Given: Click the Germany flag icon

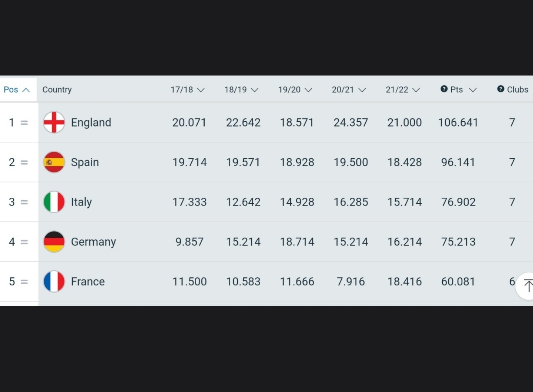Looking at the screenshot, I should click(54, 242).
